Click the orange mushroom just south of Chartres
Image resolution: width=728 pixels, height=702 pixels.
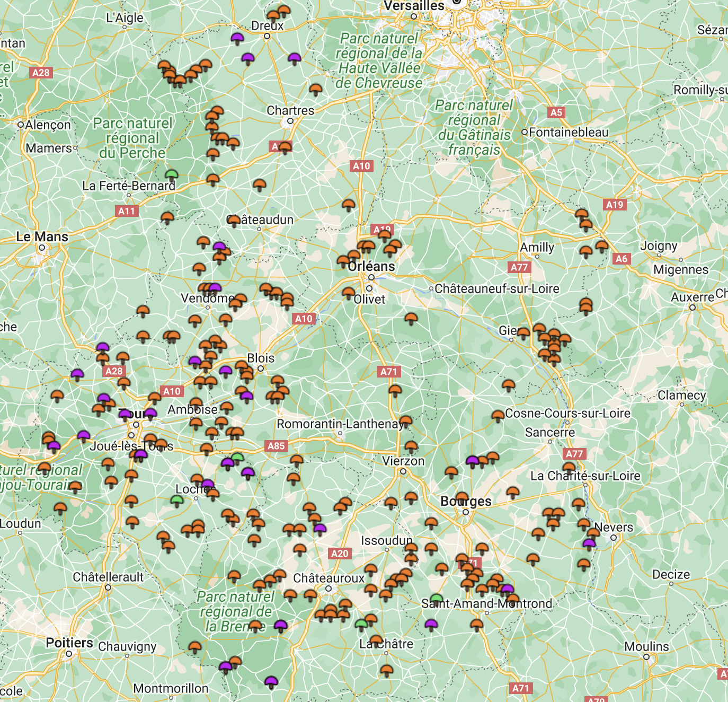(285, 147)
